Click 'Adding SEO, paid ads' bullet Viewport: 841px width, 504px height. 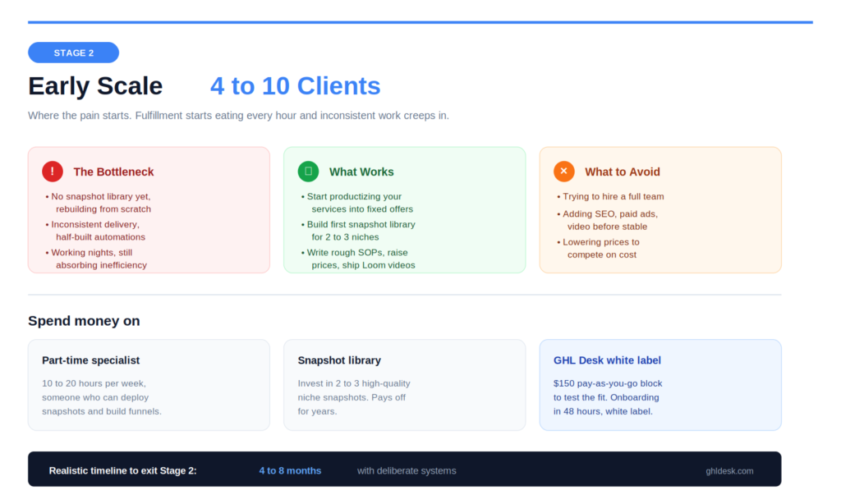tap(608, 220)
